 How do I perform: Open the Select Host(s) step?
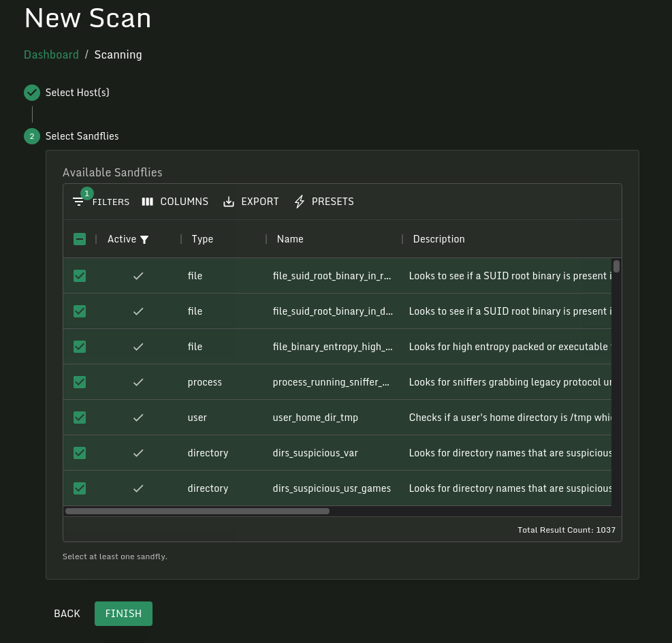click(77, 93)
